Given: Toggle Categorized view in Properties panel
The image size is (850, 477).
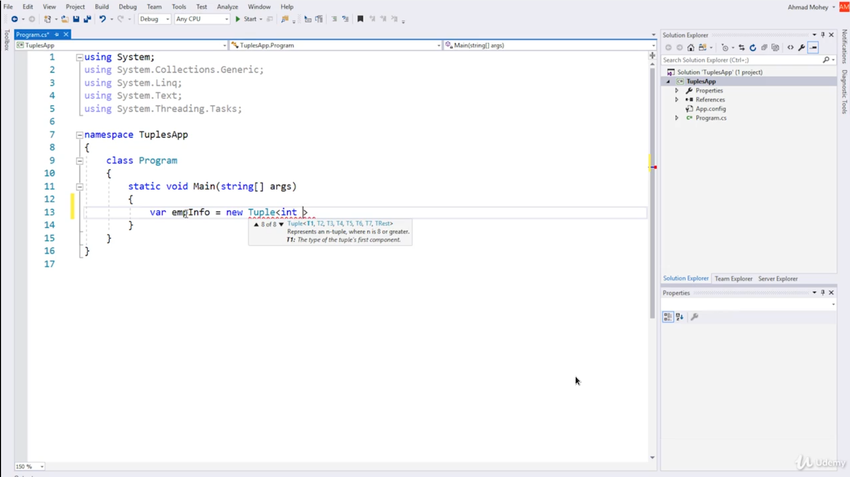Looking at the screenshot, I should 668,317.
